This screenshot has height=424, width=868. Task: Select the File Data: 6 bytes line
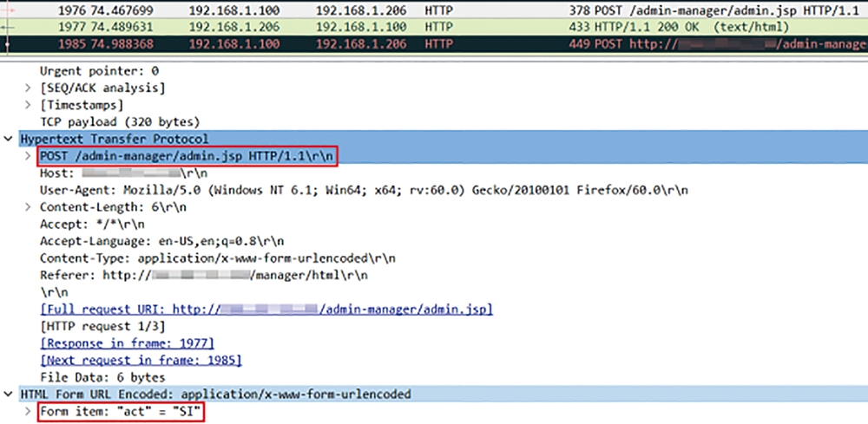(x=102, y=377)
